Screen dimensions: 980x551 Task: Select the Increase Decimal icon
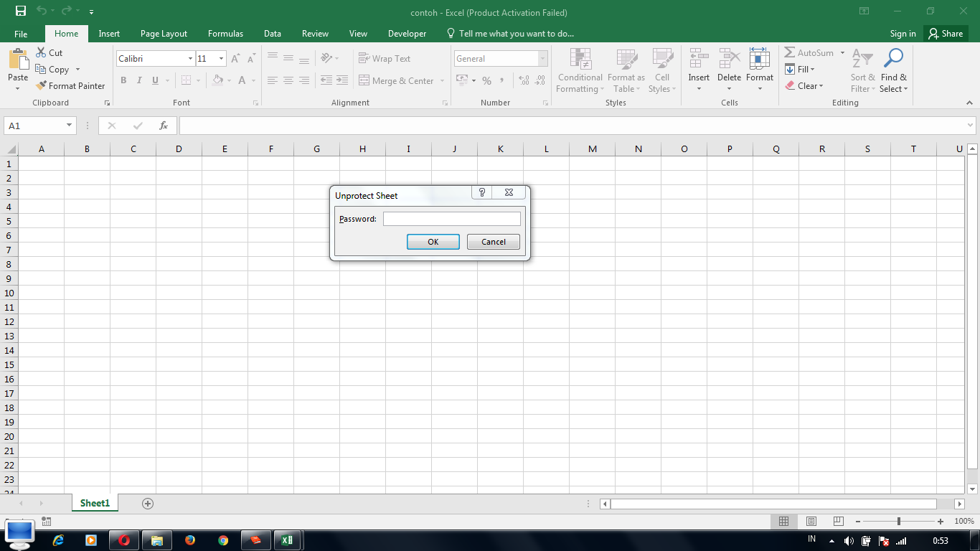pyautogui.click(x=523, y=80)
